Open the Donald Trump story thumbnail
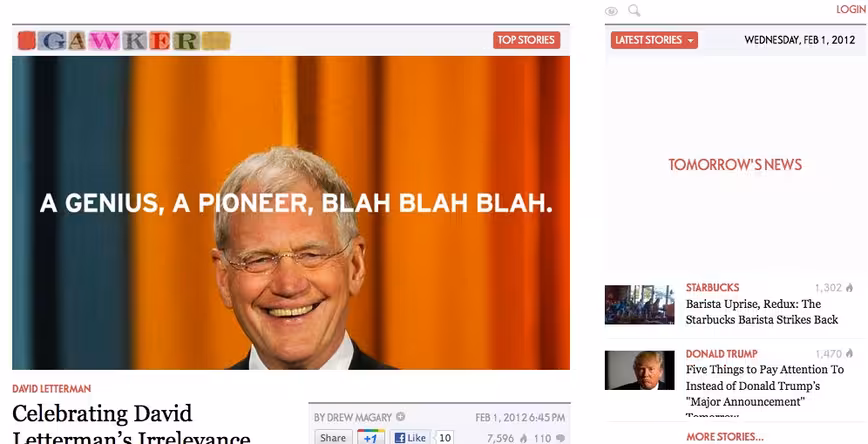The width and height of the screenshot is (868, 444). coord(639,370)
